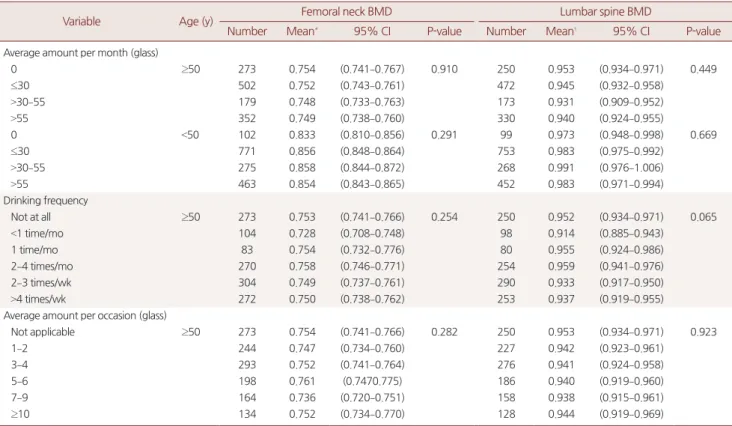Click the number cell '771'
The width and height of the screenshot is (732, 426).
tap(247, 151)
